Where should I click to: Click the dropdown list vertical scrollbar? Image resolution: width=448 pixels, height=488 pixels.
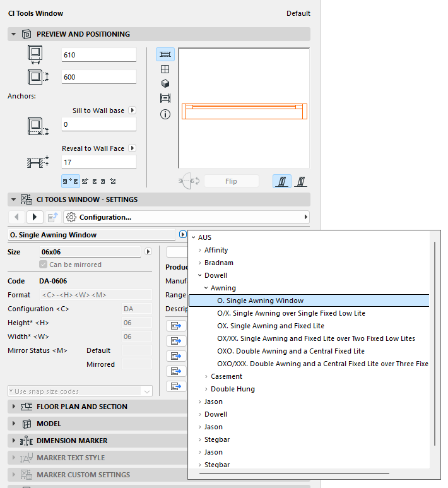(433, 341)
